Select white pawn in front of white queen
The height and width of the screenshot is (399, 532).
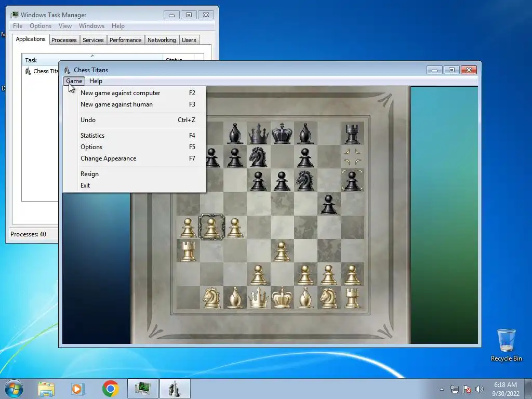(x=258, y=275)
